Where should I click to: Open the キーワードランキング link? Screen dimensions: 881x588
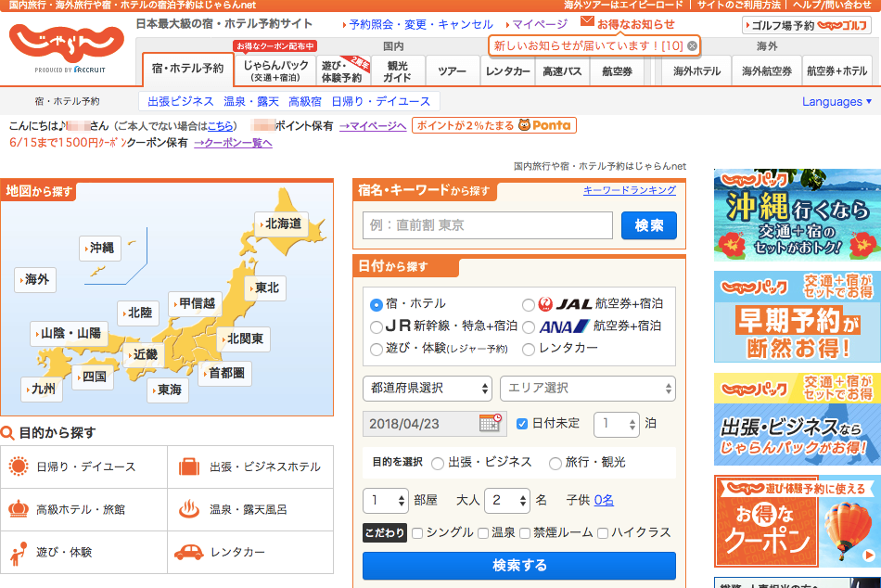click(x=630, y=190)
